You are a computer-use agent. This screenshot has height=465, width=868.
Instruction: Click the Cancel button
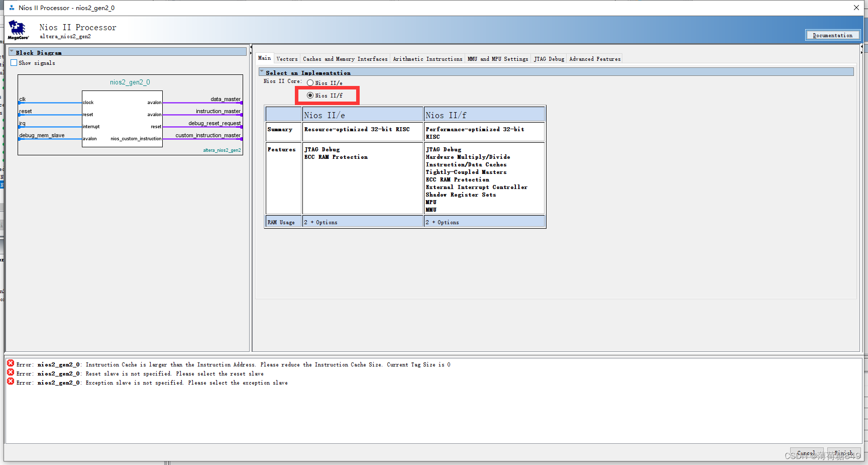point(806,452)
